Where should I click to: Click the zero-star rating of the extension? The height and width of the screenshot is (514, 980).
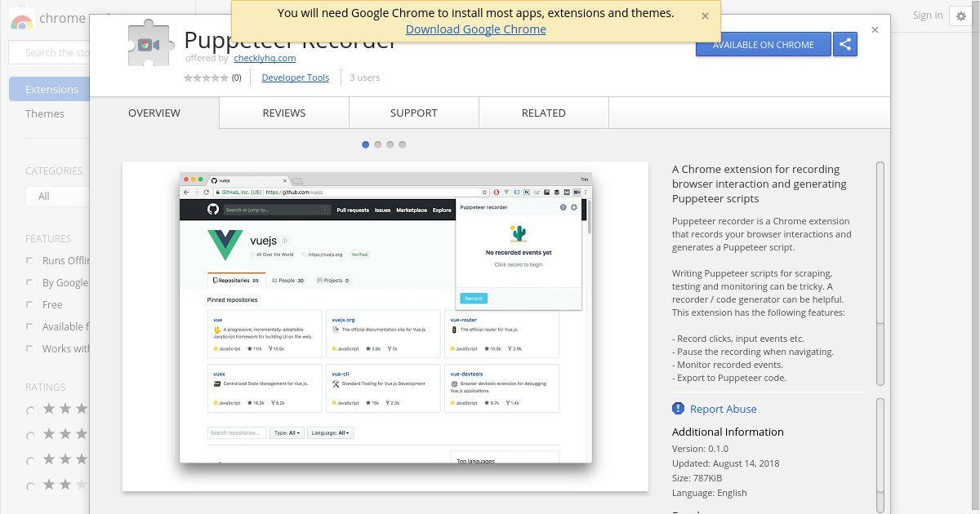pos(206,78)
